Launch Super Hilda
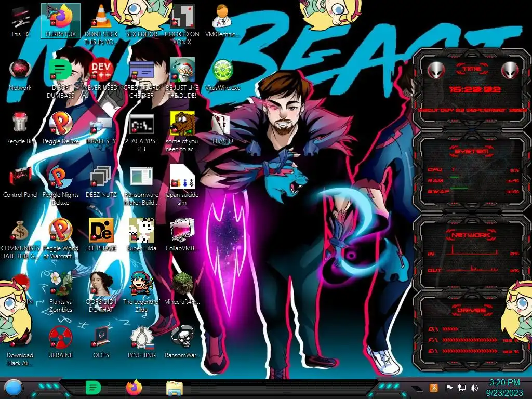The image size is (532, 399). 141,235
